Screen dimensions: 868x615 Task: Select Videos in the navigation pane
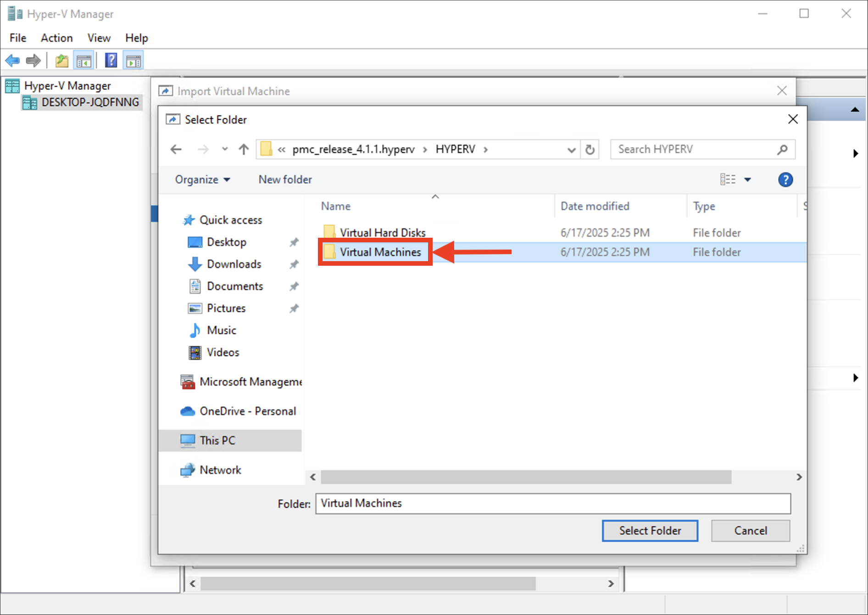pyautogui.click(x=223, y=352)
